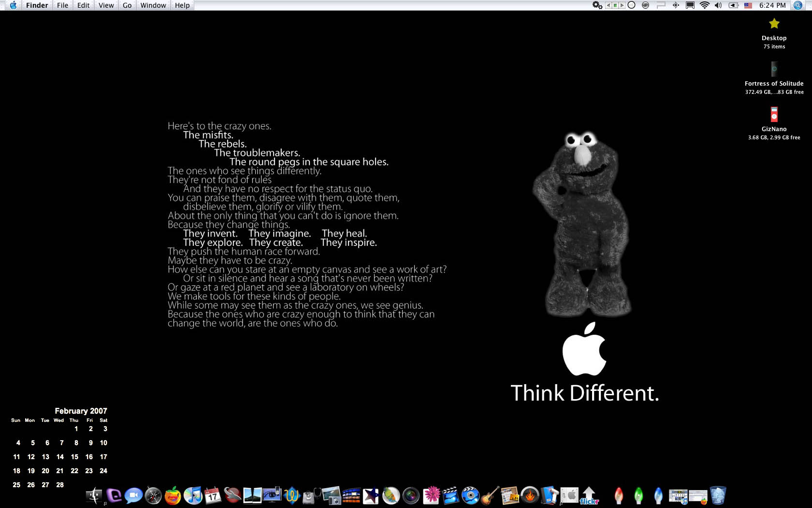Launch the blue diamond W dock icon
The image size is (812, 508).
click(x=292, y=495)
